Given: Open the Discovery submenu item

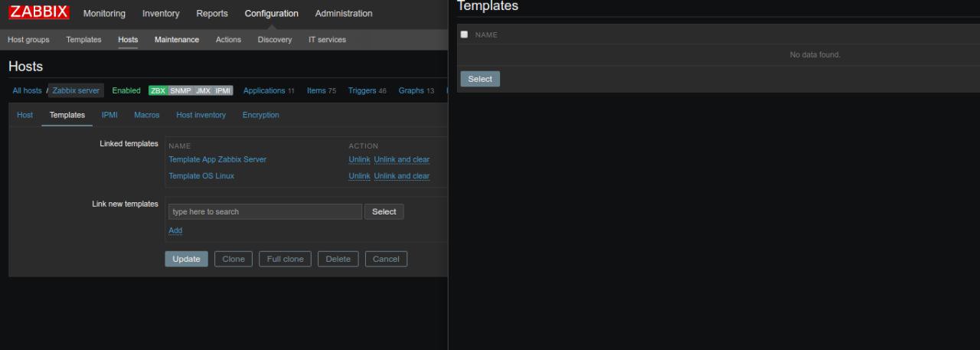Looking at the screenshot, I should tap(275, 40).
